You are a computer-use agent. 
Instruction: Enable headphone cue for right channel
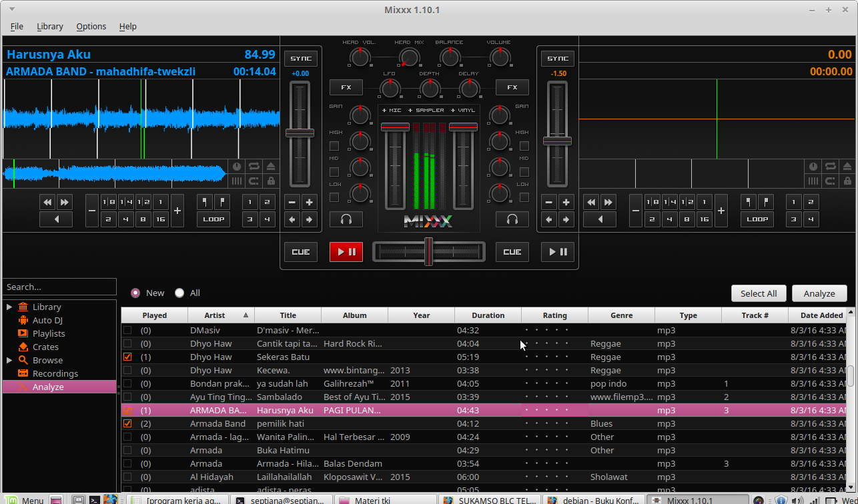pyautogui.click(x=512, y=219)
